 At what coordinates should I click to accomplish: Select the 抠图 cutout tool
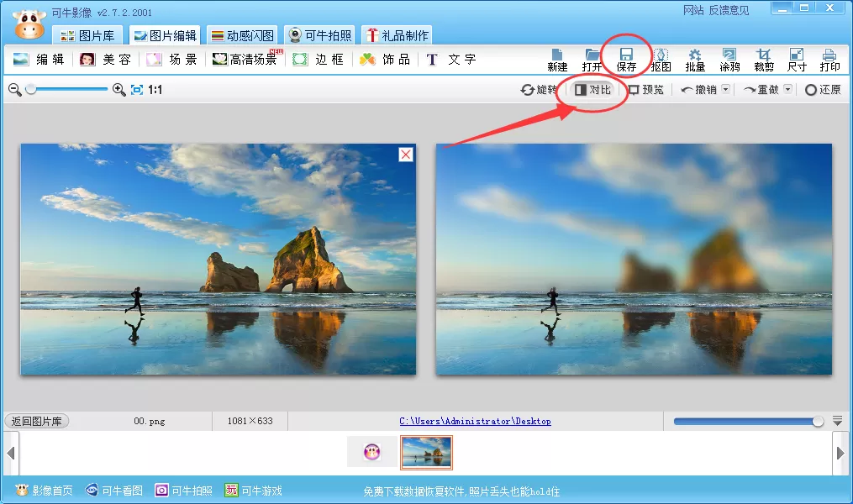pos(661,60)
